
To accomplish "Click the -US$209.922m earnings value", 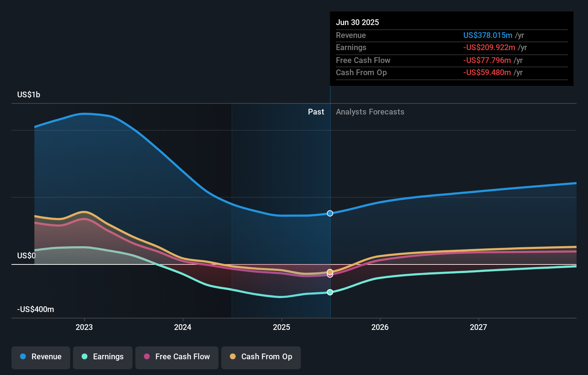I will coord(489,47).
